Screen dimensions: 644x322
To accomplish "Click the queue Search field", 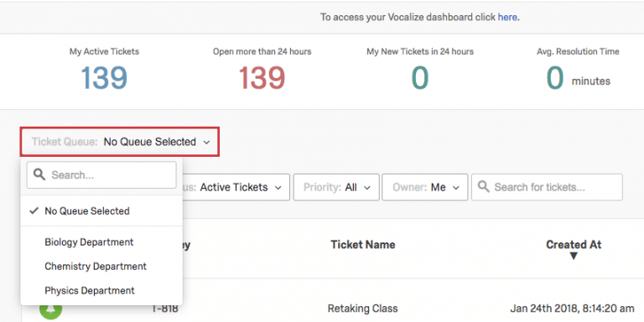I will pyautogui.click(x=101, y=174).
